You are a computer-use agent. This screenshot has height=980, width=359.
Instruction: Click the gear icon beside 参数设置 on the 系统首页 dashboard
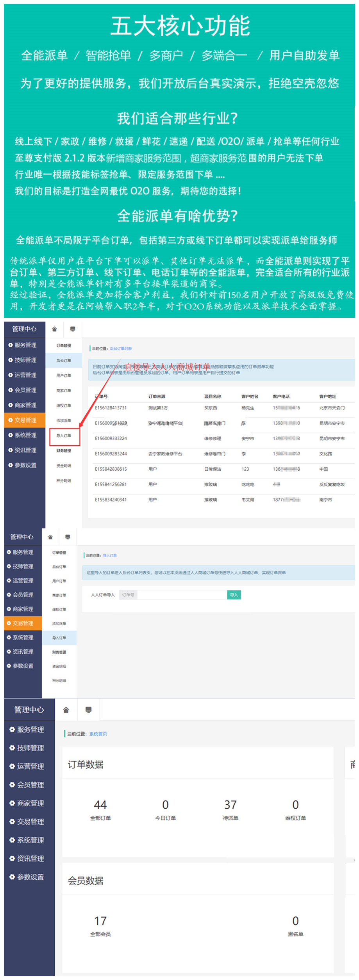click(12, 877)
